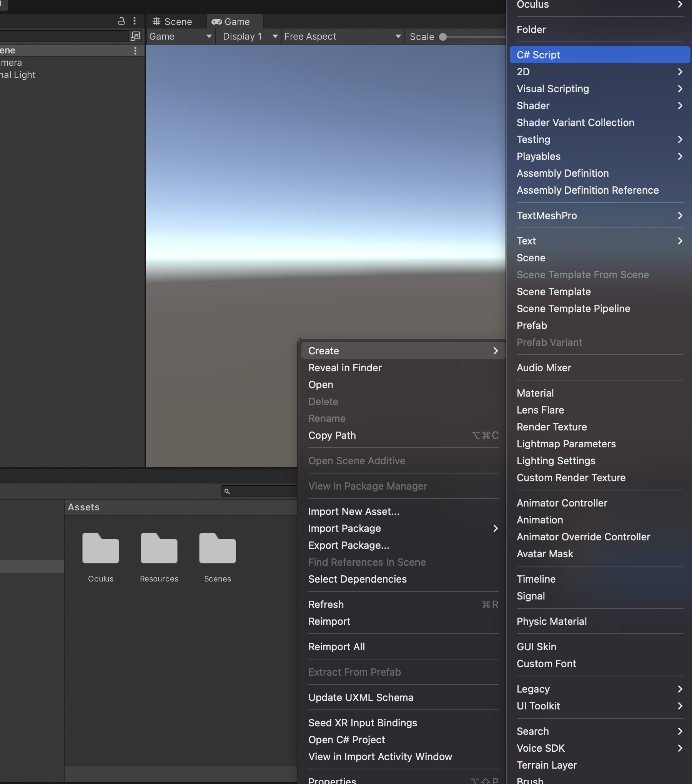Click Refresh in the context menu

pos(326,604)
